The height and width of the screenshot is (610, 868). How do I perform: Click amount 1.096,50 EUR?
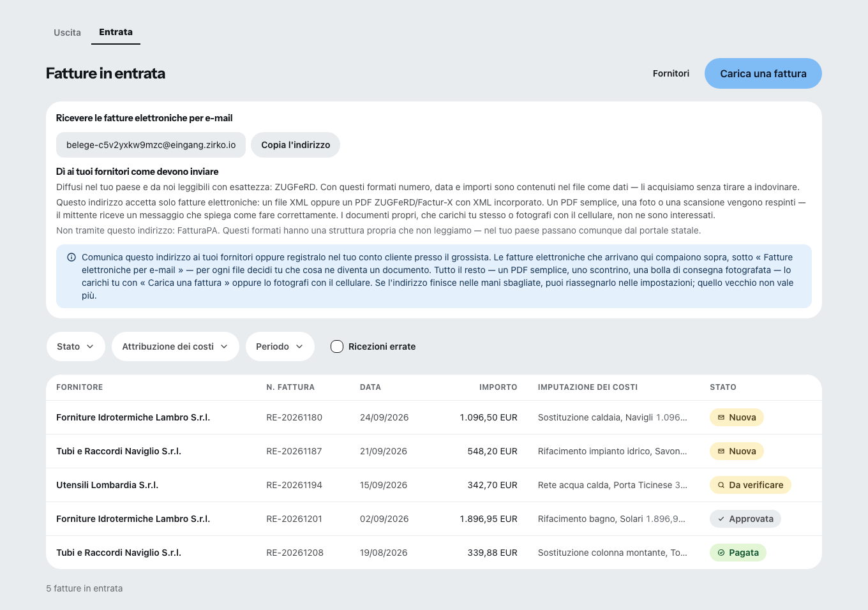[488, 417]
